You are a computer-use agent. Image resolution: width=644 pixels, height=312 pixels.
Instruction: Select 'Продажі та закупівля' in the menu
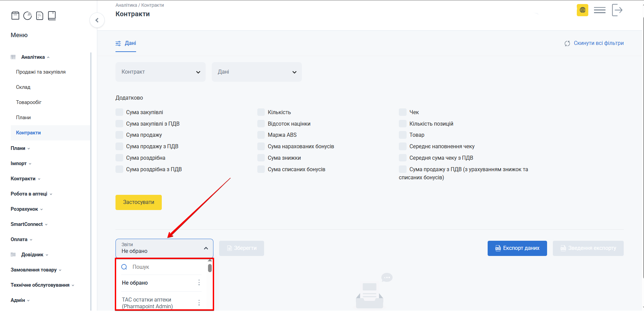[41, 72]
